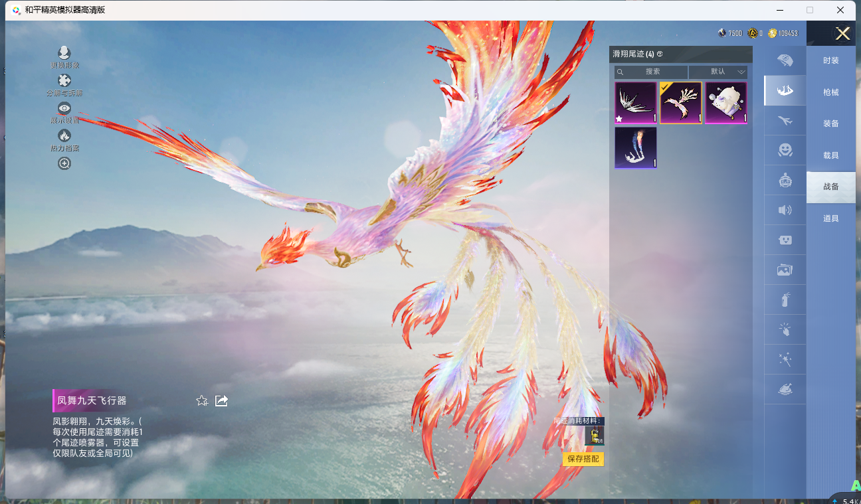Select the white bear trail thumbnail

pyautogui.click(x=726, y=103)
